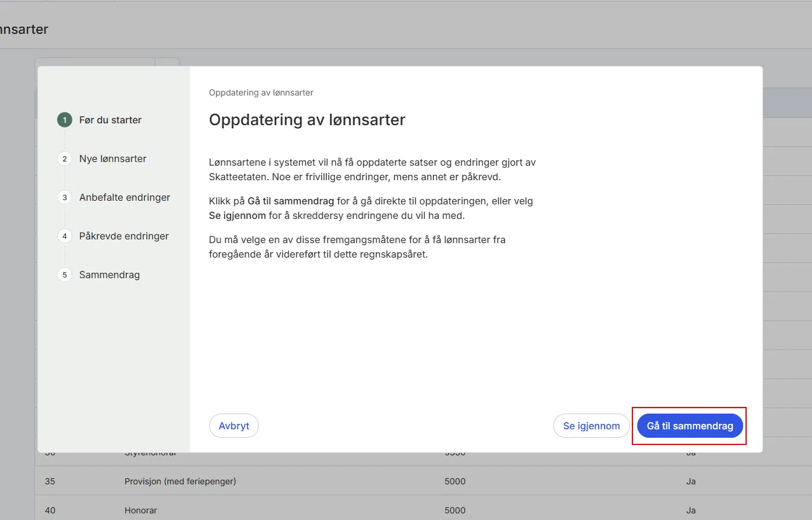Select step 5 'Sammendrag' circle
812x520 pixels.
(x=64, y=275)
